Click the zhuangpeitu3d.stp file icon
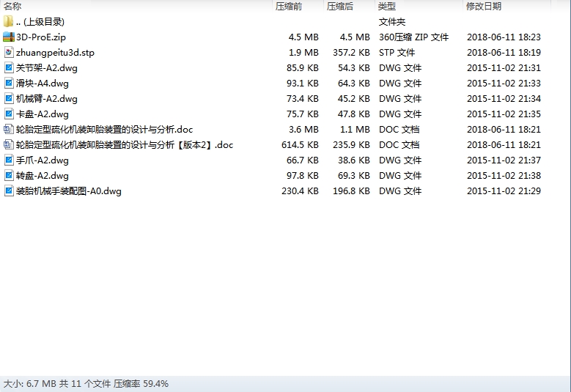The width and height of the screenshot is (571, 392). point(8,53)
